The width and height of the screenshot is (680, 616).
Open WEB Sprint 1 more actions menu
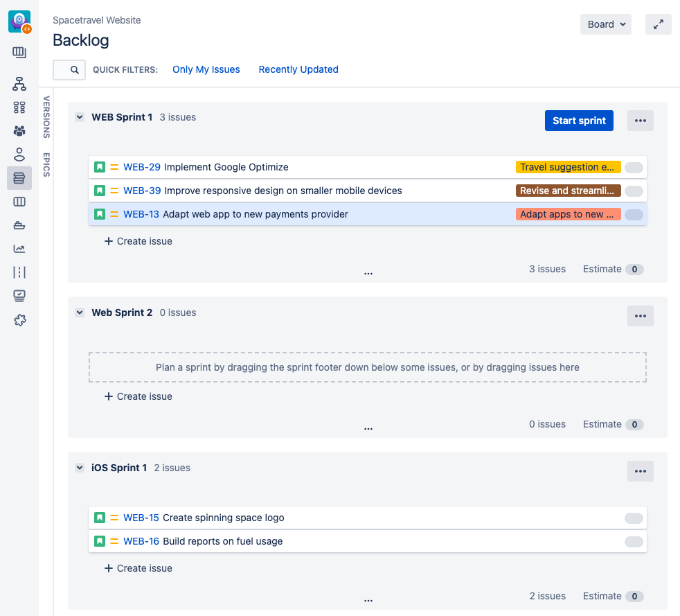pyautogui.click(x=640, y=121)
